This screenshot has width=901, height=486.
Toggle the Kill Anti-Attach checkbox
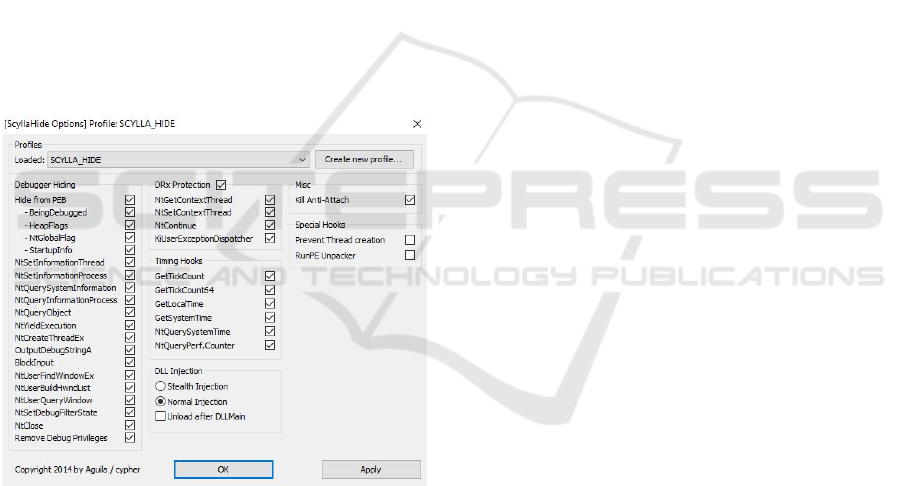click(x=409, y=200)
